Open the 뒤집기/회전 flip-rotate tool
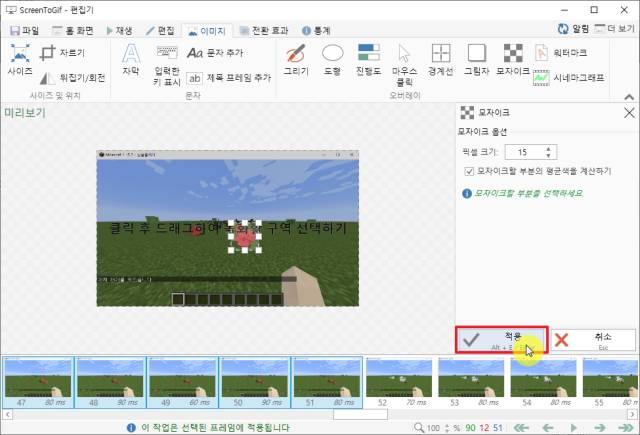This screenshot has width=640, height=435. click(x=73, y=78)
